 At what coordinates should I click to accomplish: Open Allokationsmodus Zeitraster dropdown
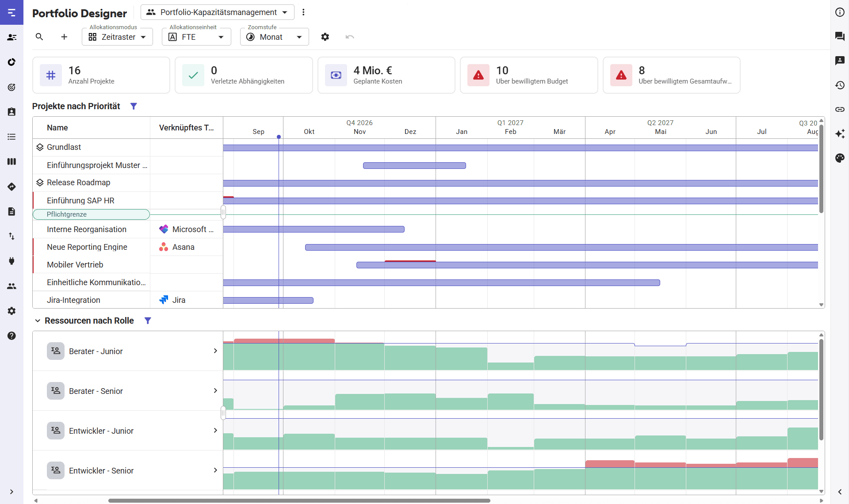(117, 37)
